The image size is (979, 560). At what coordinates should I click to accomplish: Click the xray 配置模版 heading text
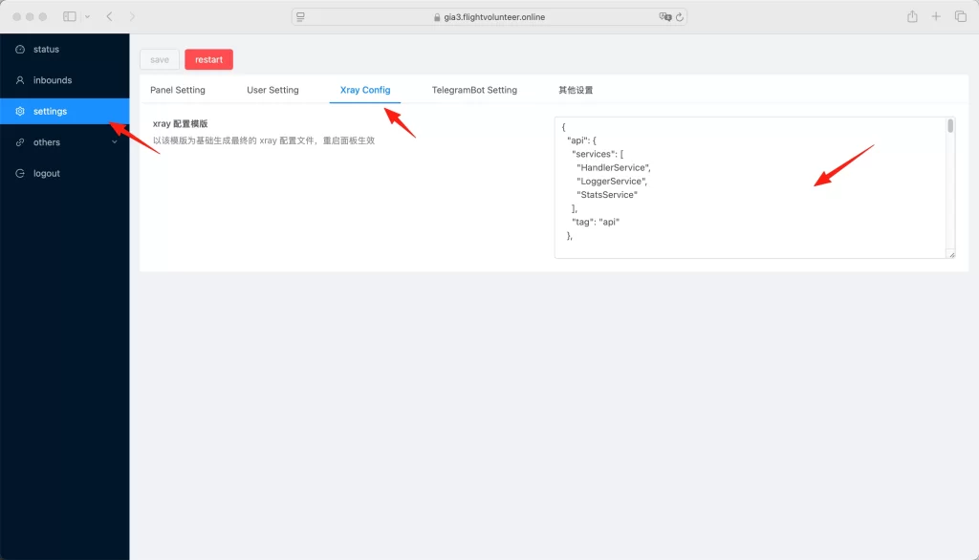(181, 124)
